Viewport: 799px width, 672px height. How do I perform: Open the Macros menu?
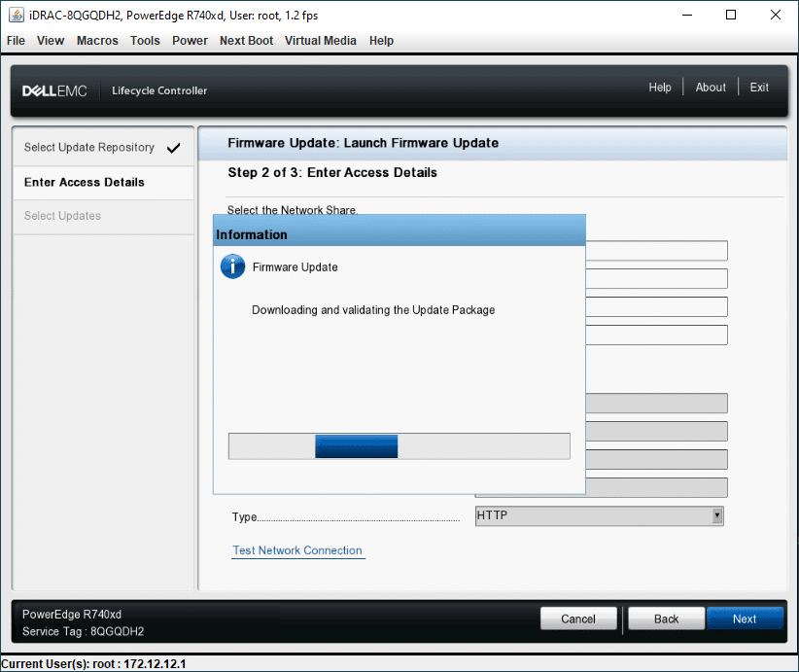(97, 41)
